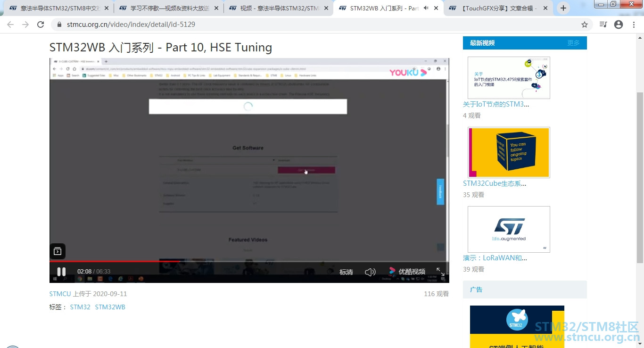Close the 视频 - 意法半导体 tab
644x348 pixels.
(326, 8)
